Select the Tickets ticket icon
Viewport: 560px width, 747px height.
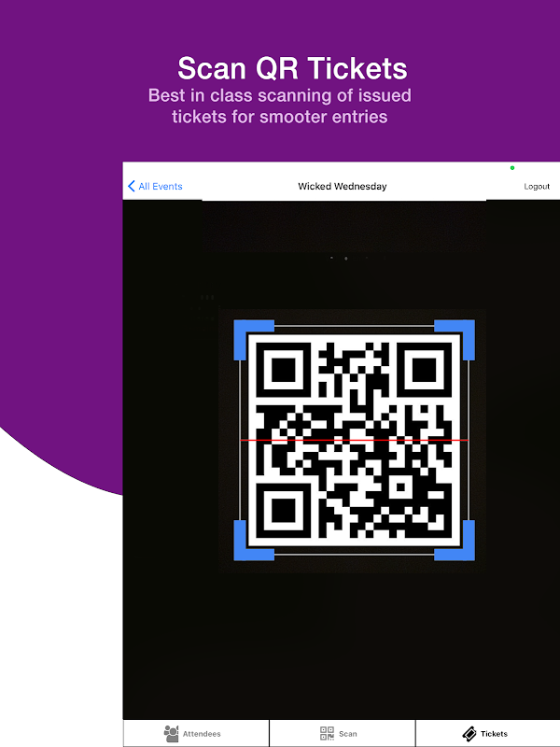(x=469, y=734)
